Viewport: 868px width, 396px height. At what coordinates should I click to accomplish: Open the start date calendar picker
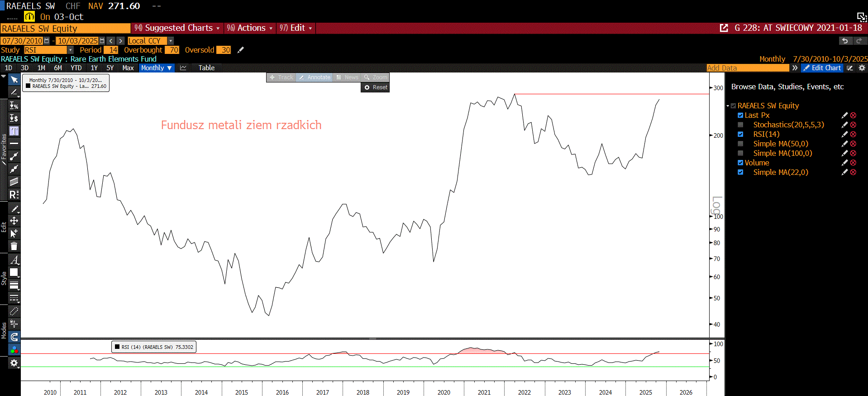[x=47, y=41]
